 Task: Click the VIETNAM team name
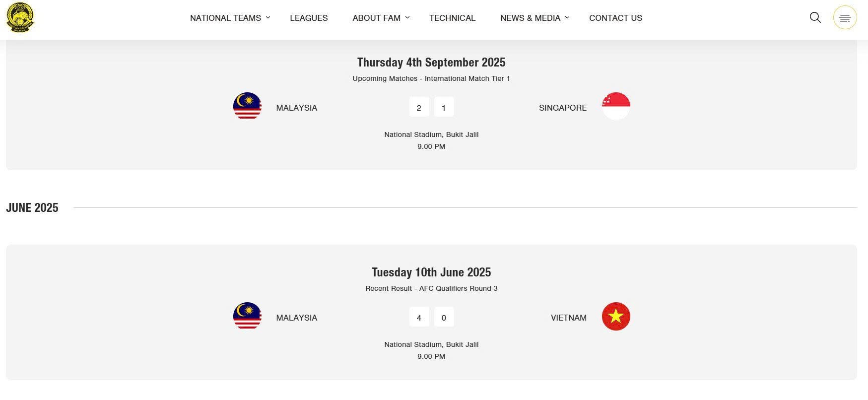click(x=569, y=318)
